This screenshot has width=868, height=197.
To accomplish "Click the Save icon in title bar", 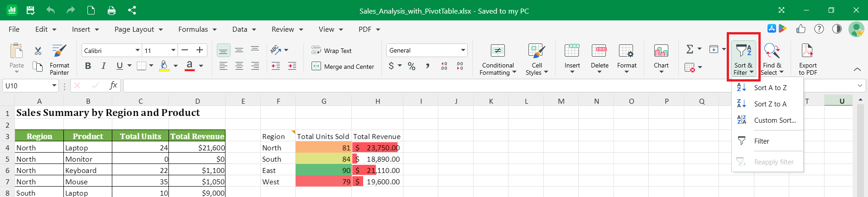I will (x=30, y=10).
